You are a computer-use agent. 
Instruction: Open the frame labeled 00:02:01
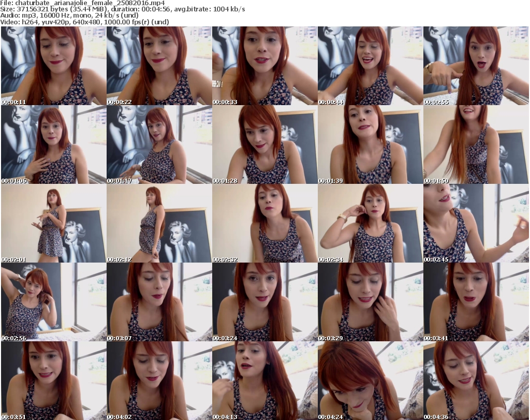click(53, 223)
